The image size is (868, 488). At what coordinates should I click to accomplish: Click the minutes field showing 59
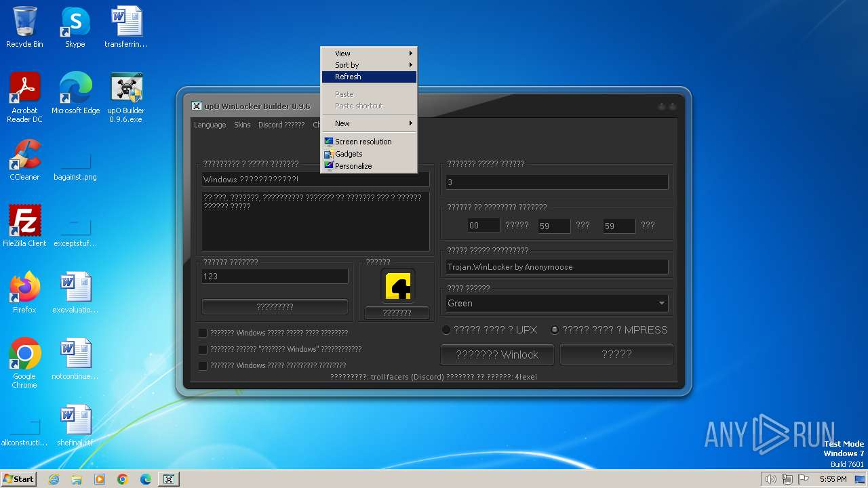tap(554, 226)
